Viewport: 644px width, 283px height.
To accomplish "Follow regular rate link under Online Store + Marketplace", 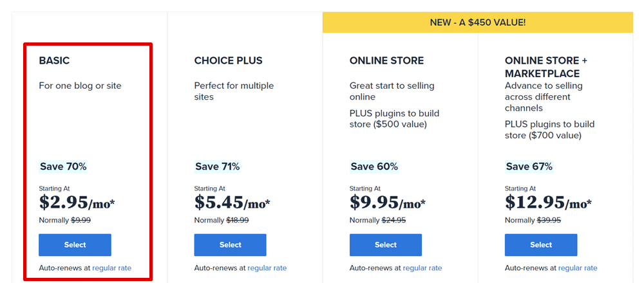I will pos(578,268).
